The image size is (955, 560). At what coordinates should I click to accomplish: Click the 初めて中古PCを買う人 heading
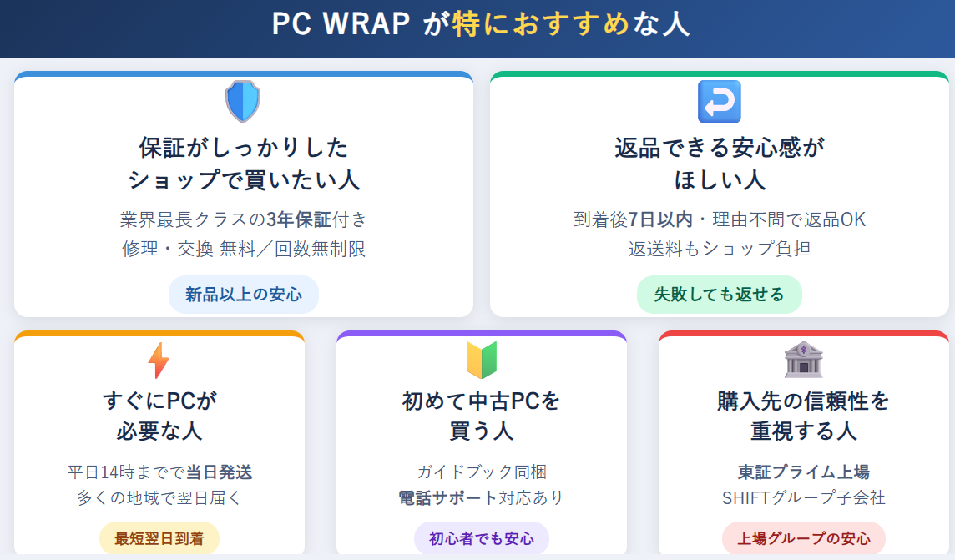click(482, 416)
